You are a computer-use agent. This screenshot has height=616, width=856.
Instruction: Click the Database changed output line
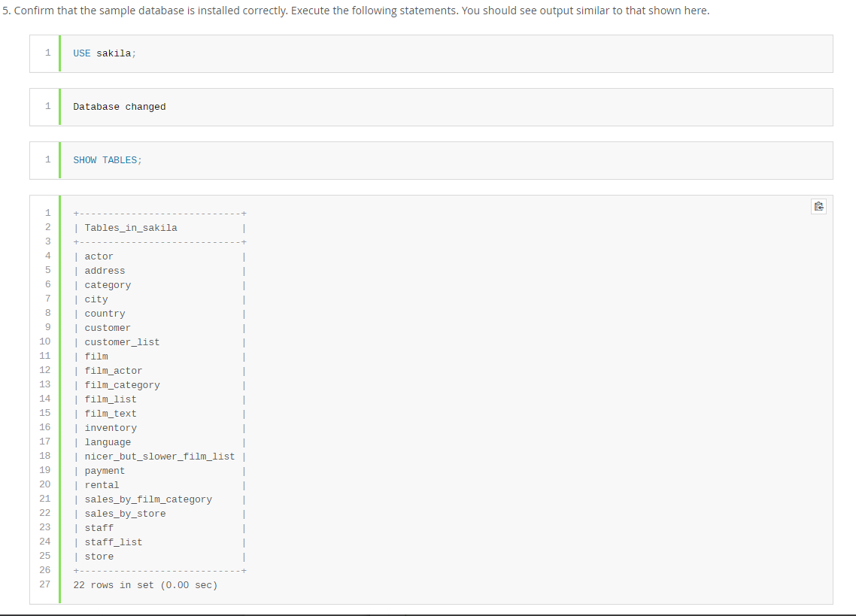(x=119, y=106)
